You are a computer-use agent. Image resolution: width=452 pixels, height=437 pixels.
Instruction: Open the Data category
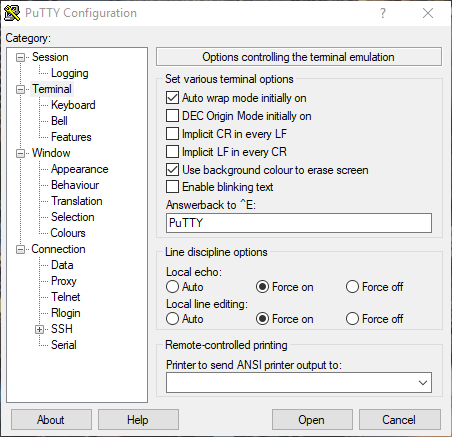coord(62,265)
